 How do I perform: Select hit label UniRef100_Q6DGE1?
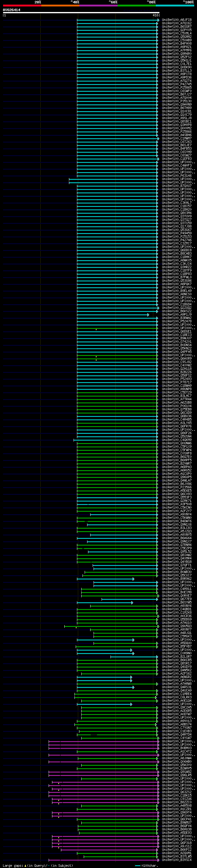click(x=177, y=331)
